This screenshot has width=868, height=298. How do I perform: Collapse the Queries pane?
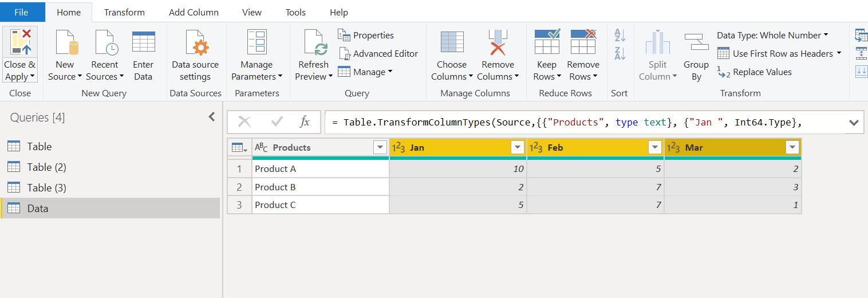212,117
